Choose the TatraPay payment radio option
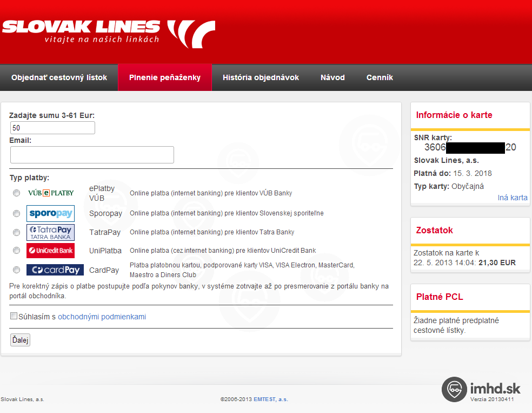This screenshot has width=532, height=413. (17, 232)
